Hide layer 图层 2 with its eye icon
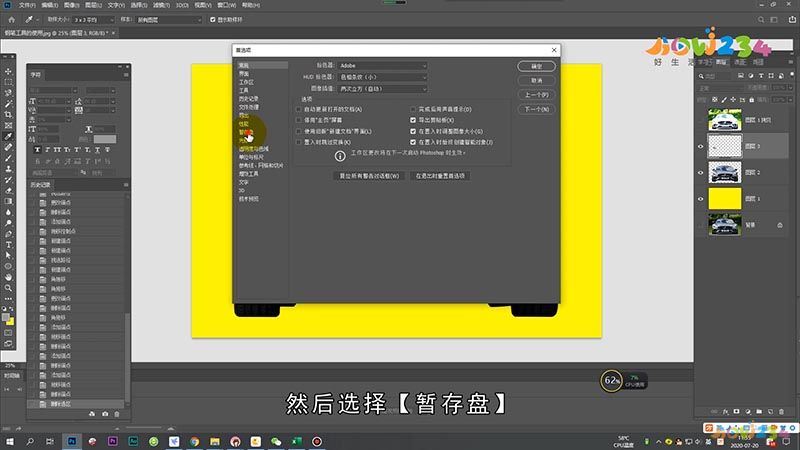Viewport: 800px width, 450px height. [701, 172]
